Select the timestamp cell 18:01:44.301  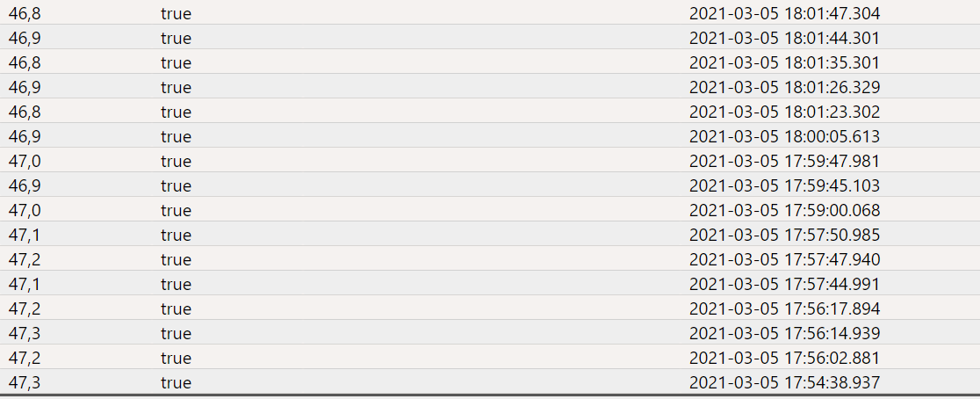pos(784,39)
